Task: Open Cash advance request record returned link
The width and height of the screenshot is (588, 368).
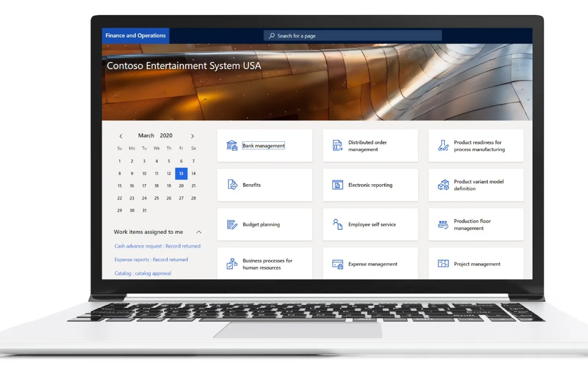Action: click(157, 246)
